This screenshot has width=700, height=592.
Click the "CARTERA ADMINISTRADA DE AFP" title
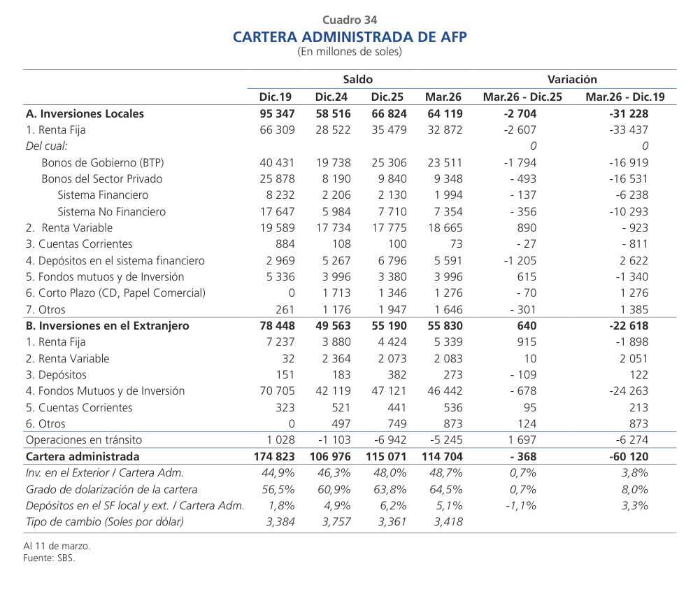(x=350, y=36)
